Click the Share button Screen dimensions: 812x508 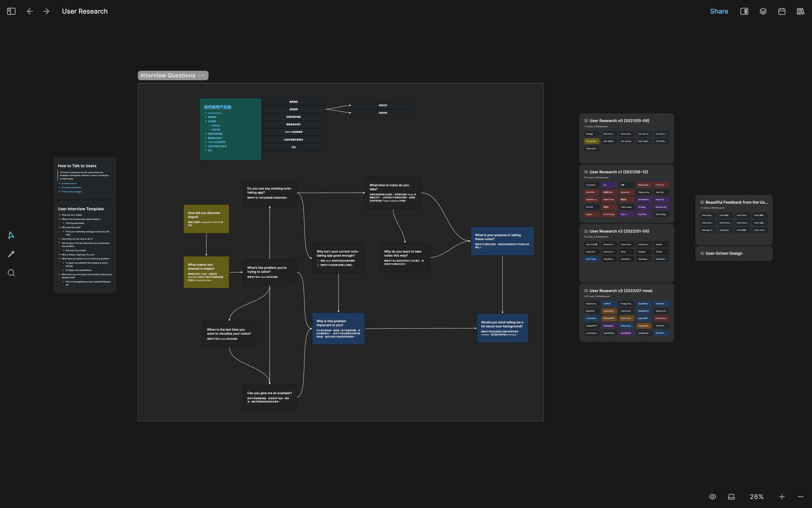719,11
